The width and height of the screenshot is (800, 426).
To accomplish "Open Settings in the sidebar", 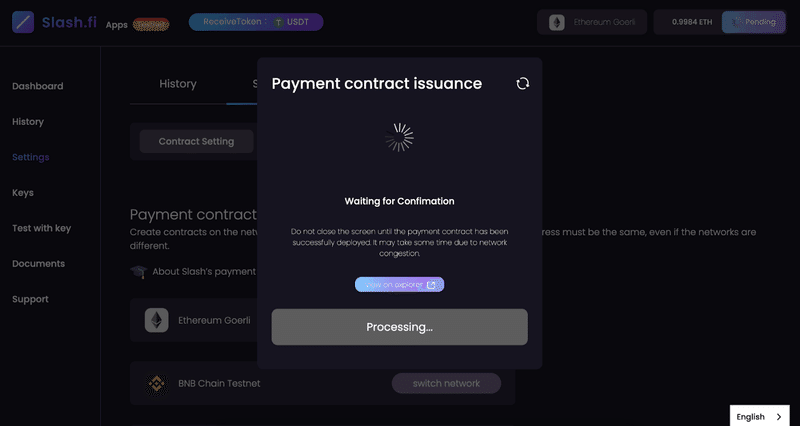I will click(x=31, y=157).
